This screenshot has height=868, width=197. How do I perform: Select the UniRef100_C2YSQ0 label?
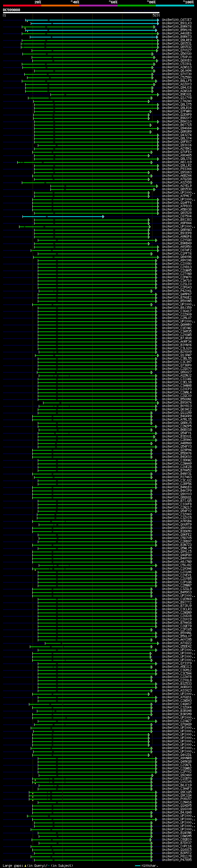click(177, 240)
